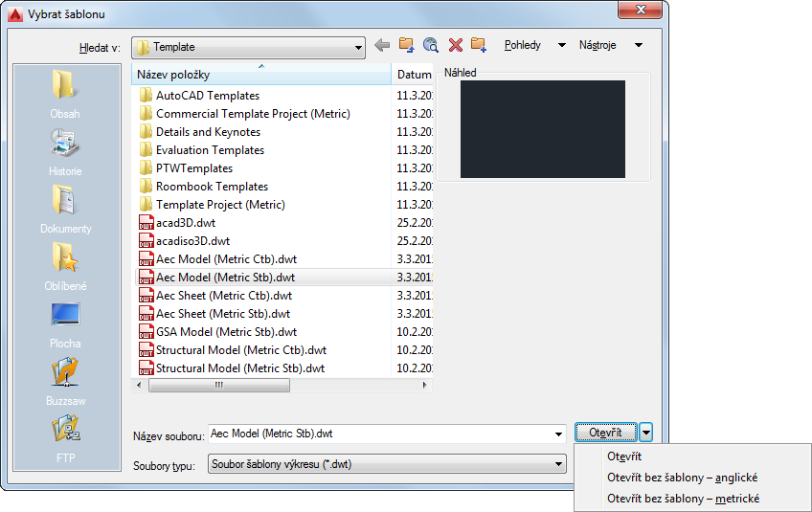The height and width of the screenshot is (512, 812).
Task: Select Aec Sheet (Metric Ctb).dwt file
Action: 215,295
